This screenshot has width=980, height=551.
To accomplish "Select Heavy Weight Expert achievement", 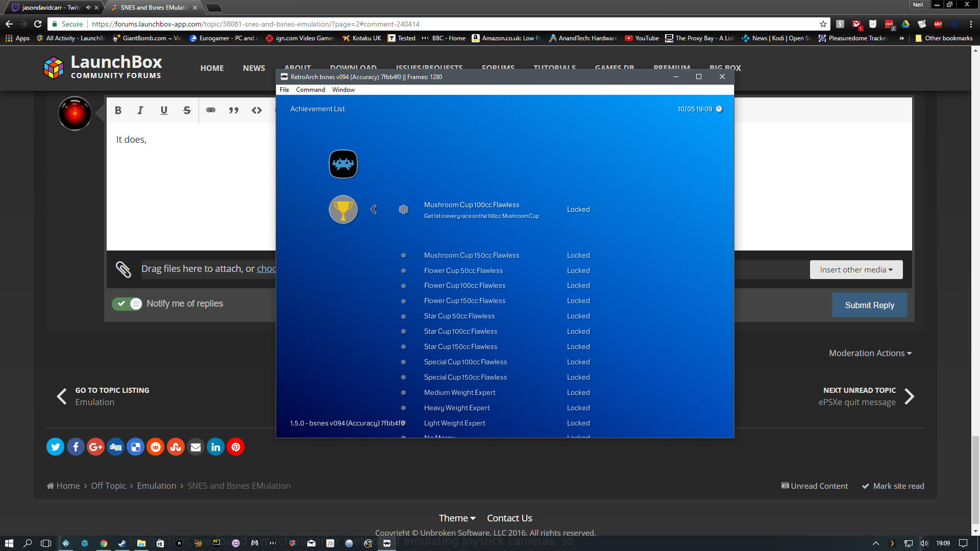I will (457, 408).
